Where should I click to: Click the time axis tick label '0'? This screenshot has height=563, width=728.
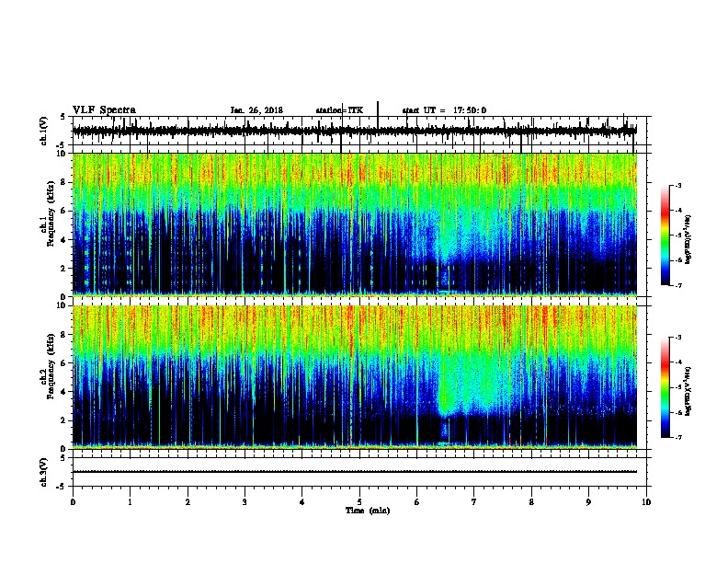pyautogui.click(x=73, y=502)
